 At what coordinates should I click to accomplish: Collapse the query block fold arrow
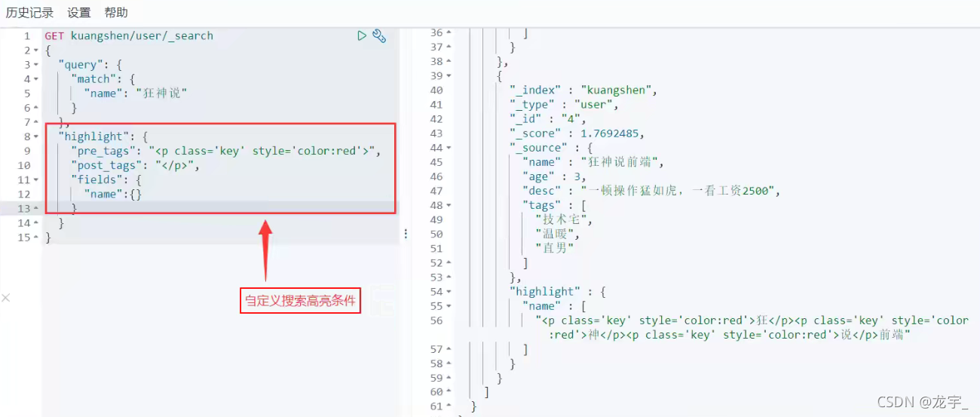point(35,65)
